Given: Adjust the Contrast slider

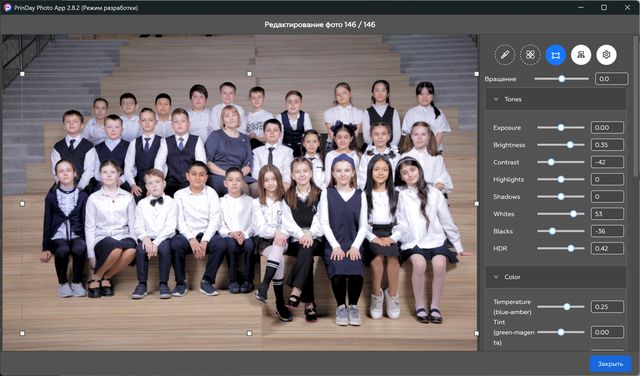Looking at the screenshot, I should click(x=561, y=162).
